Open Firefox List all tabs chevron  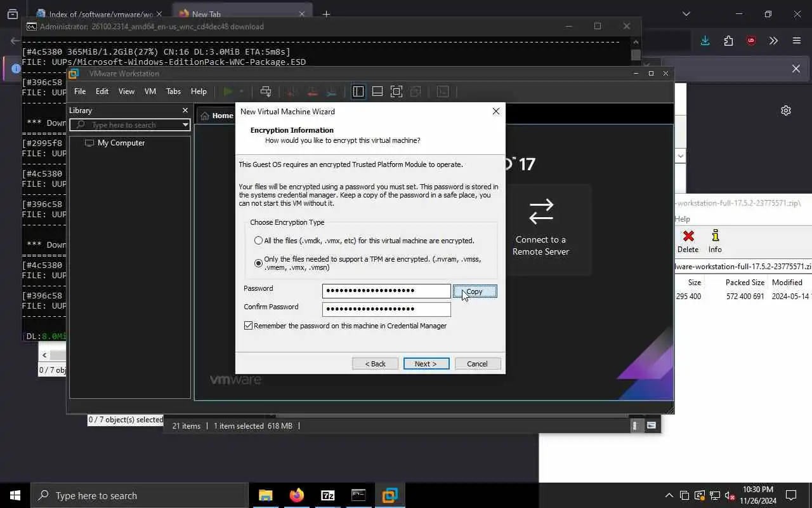click(x=686, y=14)
